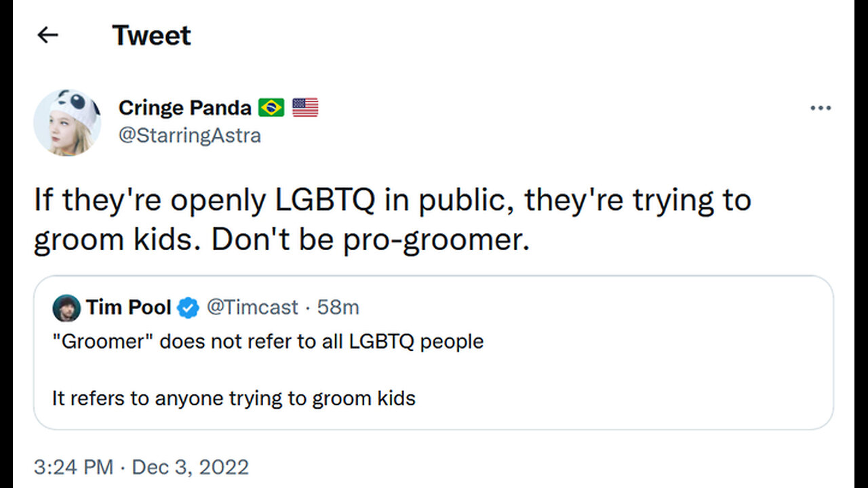Open Tim Pool's name in quoted tweet
Screen dimensions: 868x488
coord(128,308)
